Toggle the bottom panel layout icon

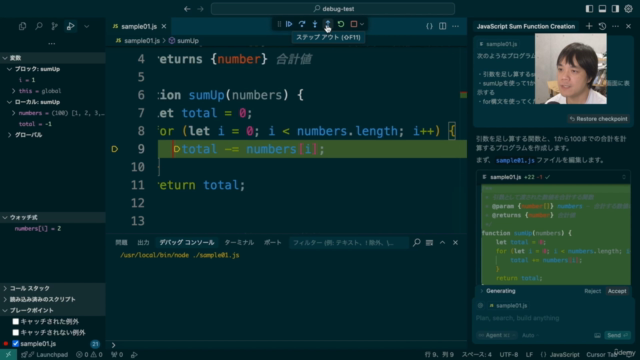tap(602, 9)
